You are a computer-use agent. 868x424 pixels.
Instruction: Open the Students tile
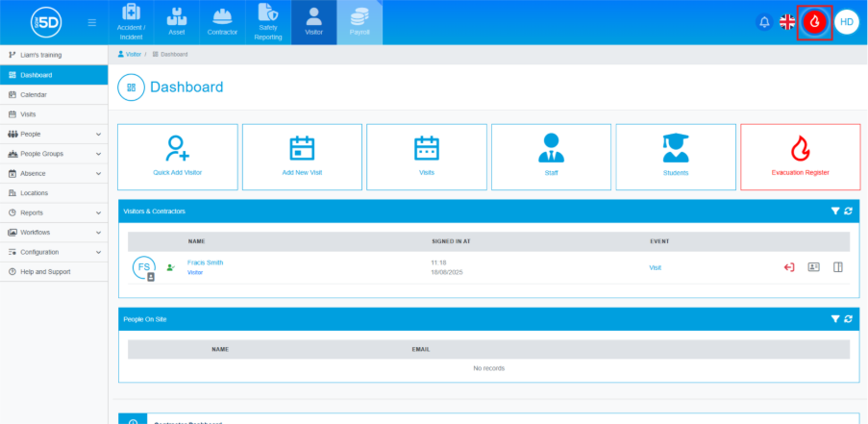tap(676, 158)
